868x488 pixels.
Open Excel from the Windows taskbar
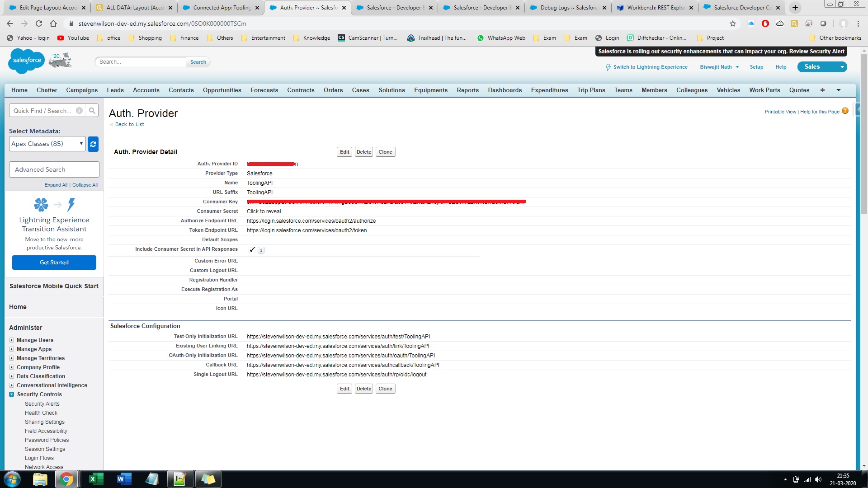pos(95,479)
